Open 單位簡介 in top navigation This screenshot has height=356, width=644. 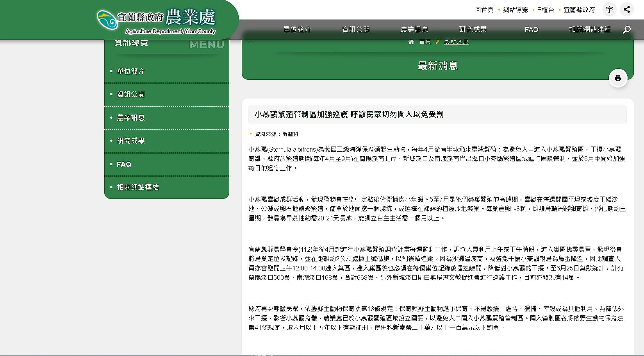297,30
